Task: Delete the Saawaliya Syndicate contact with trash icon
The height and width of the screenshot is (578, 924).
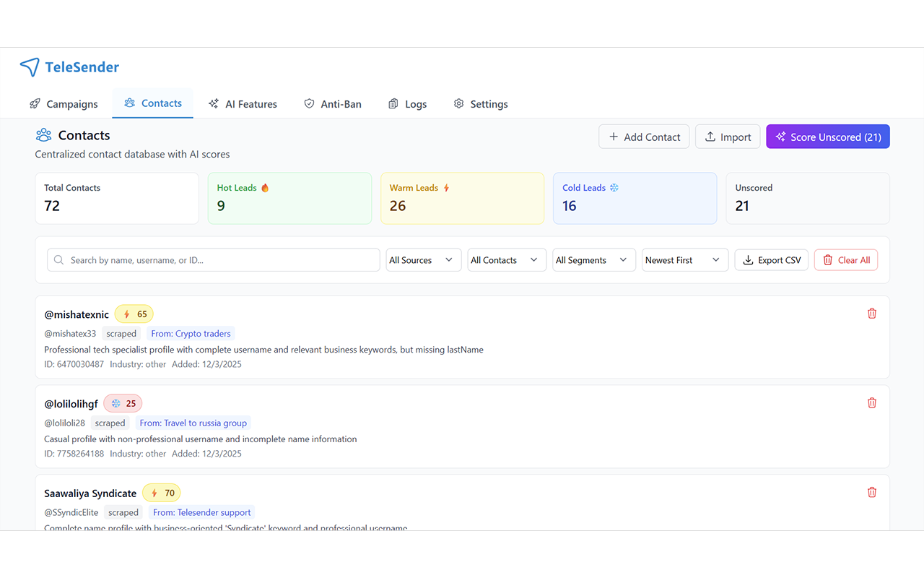Action: tap(872, 492)
